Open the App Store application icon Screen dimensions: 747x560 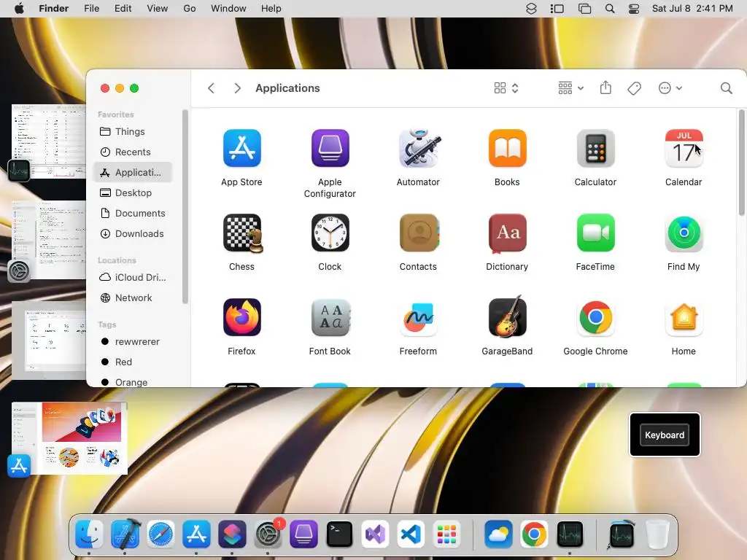coord(241,148)
